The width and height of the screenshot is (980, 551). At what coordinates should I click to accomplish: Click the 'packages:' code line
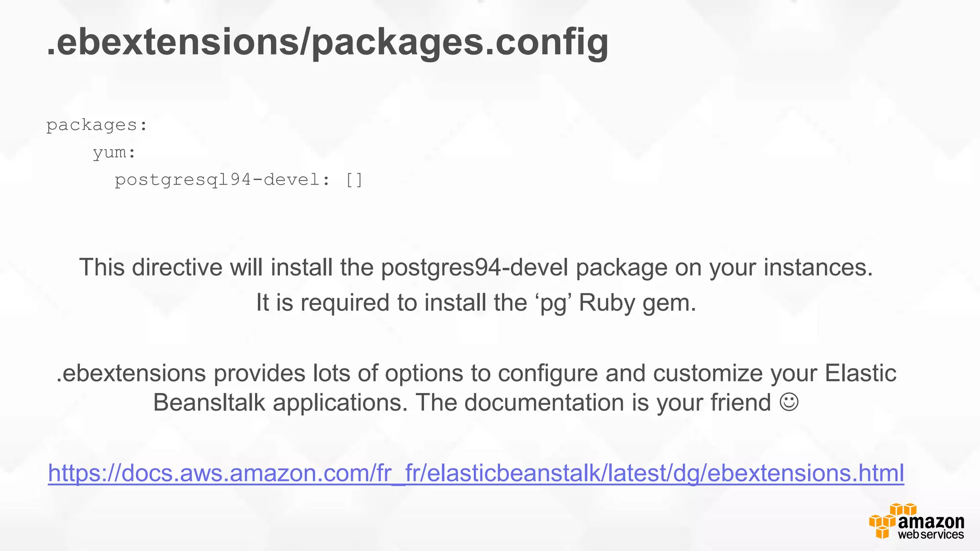tap(97, 125)
